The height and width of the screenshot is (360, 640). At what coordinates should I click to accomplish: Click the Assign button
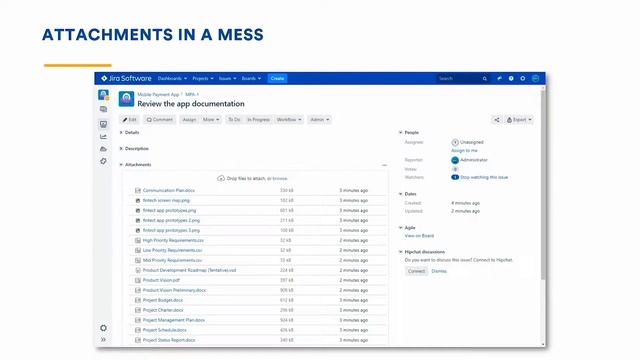(189, 120)
